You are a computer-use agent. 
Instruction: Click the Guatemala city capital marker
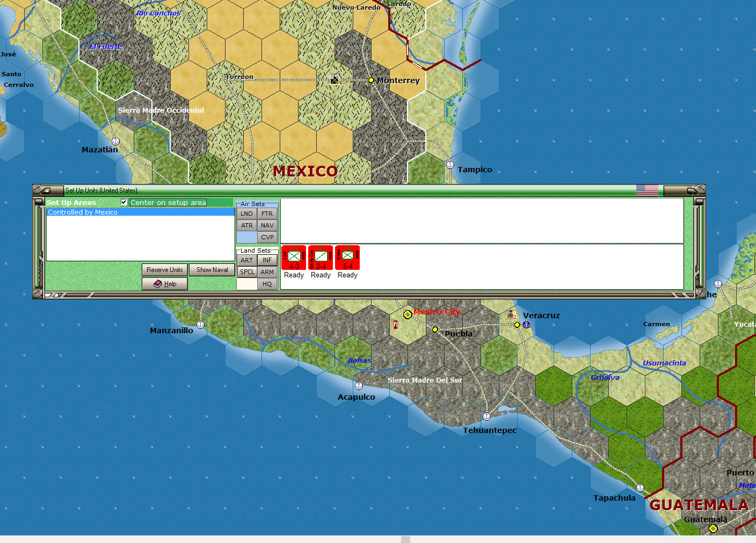click(713, 529)
